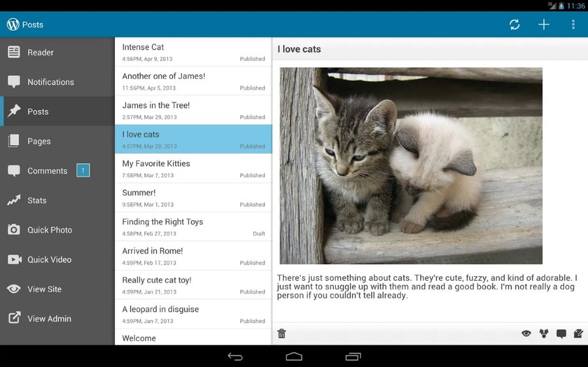Preview the post with the eye icon
588x367 pixels.
point(526,333)
